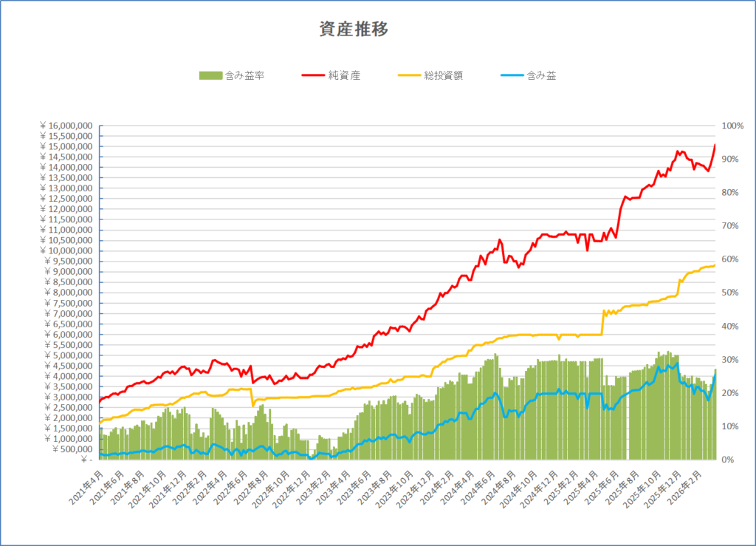
Task: Click the 50% label on the right axis
Action: tap(731, 293)
